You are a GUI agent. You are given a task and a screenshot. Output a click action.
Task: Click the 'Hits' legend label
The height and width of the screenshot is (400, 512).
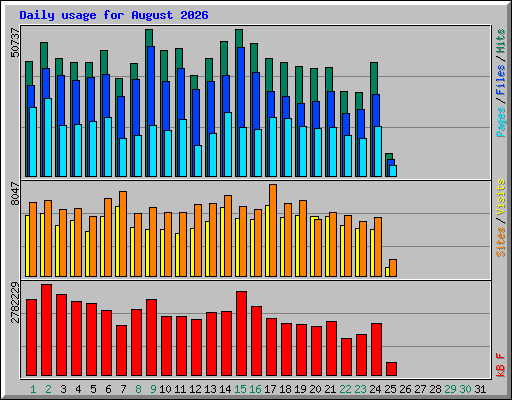click(x=500, y=41)
